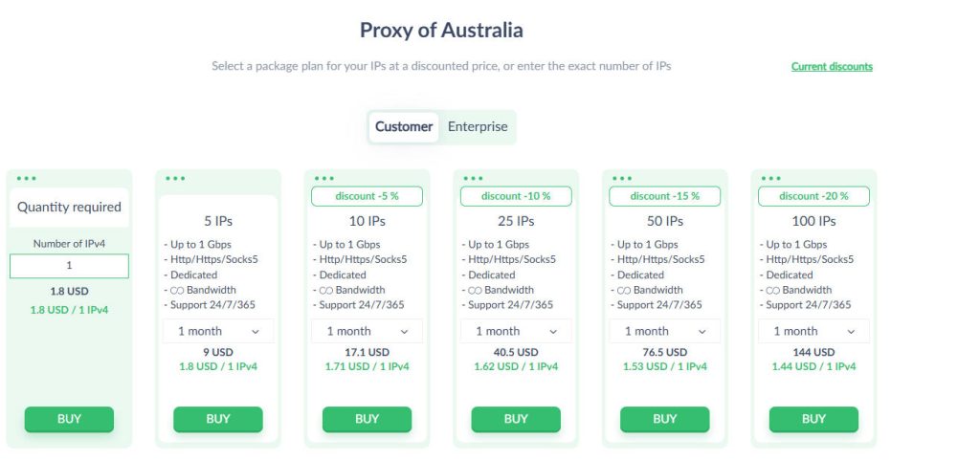Buy the 100 IPs package
The height and width of the screenshot is (461, 980).
[x=813, y=419]
